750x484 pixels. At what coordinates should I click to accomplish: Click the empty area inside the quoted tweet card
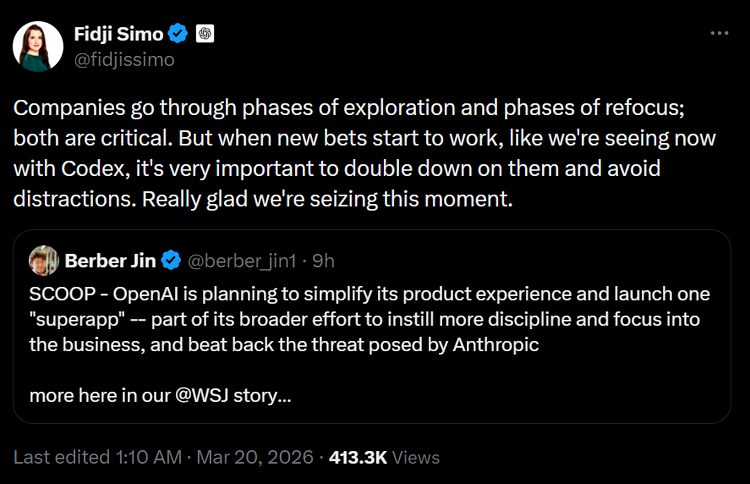[x=550, y=395]
